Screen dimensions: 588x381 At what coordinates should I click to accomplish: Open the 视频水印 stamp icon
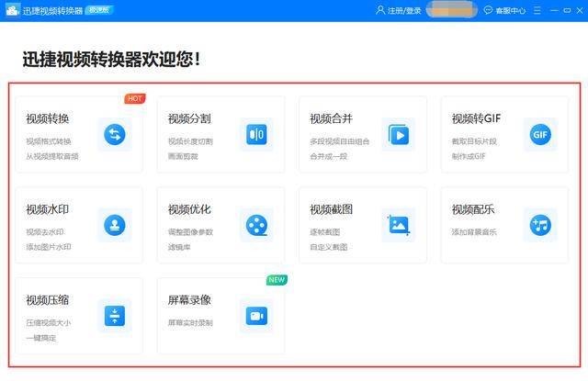[x=115, y=225]
